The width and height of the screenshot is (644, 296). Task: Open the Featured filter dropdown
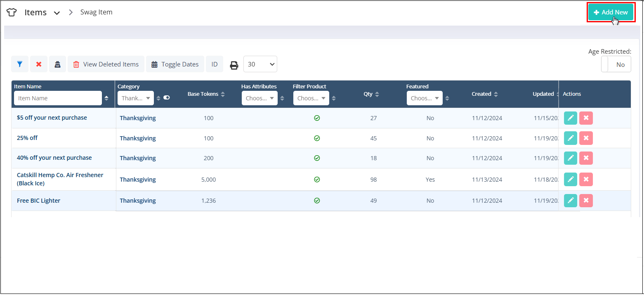tap(425, 98)
